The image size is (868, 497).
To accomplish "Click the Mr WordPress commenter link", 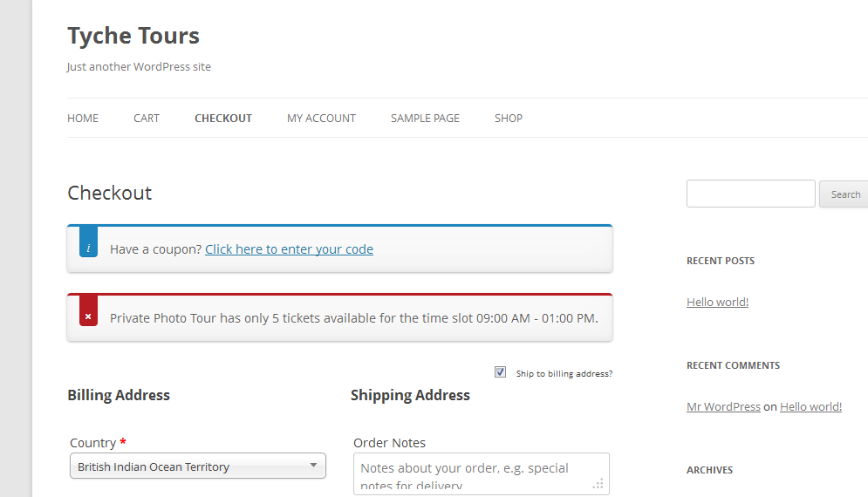I will [x=723, y=406].
